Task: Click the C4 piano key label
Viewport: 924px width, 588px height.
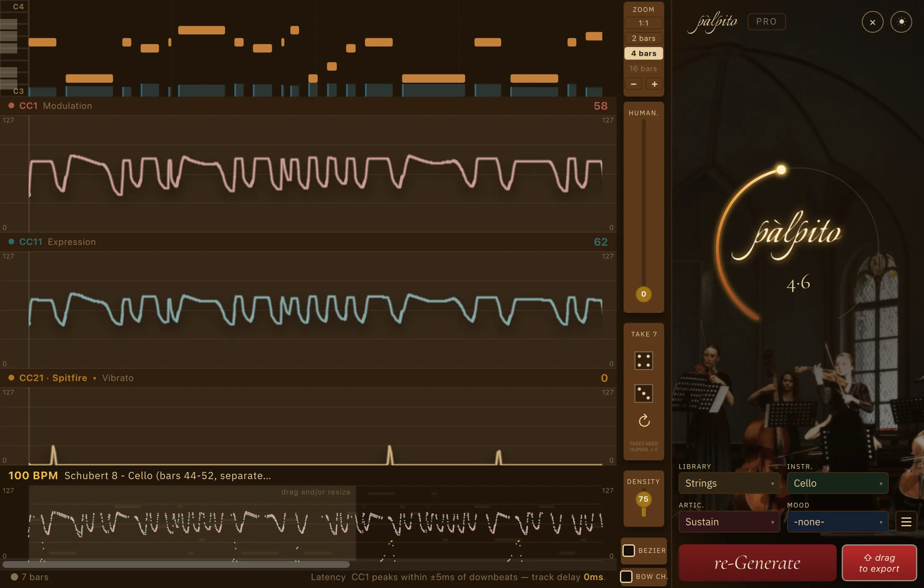Action: [18, 7]
